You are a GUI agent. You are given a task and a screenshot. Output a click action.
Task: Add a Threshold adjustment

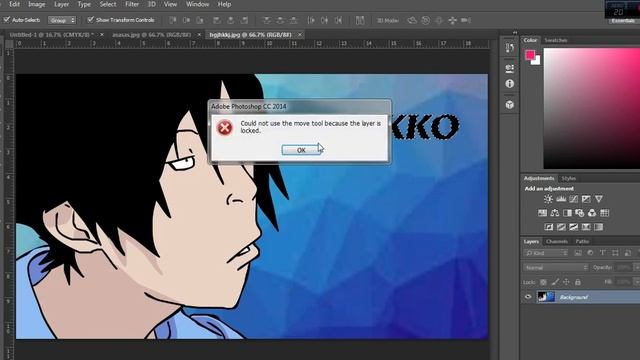pyautogui.click(x=573, y=227)
